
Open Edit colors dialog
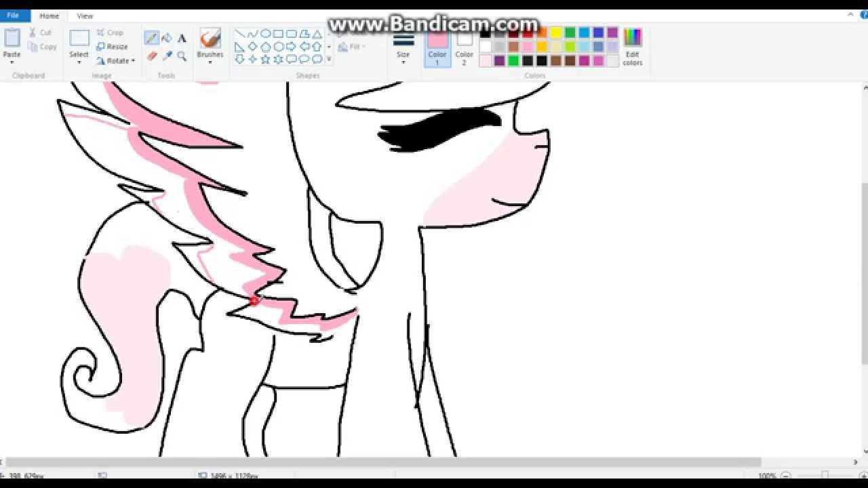pyautogui.click(x=633, y=46)
